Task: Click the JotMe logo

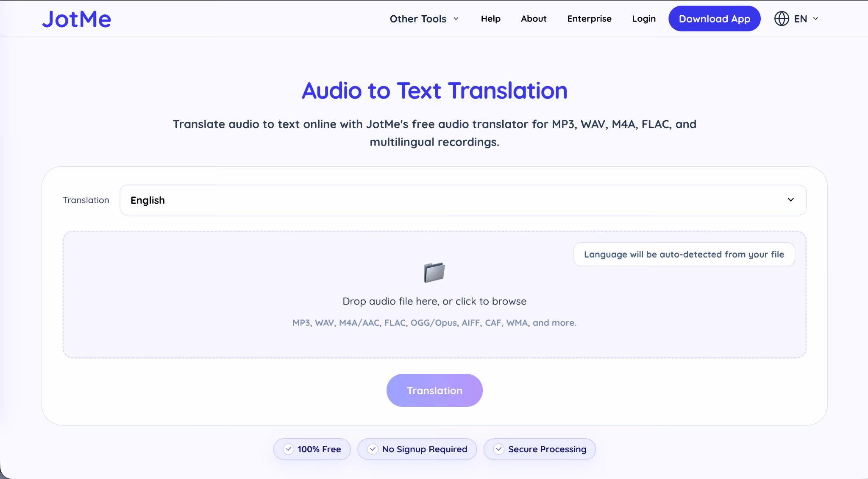Action: click(77, 19)
